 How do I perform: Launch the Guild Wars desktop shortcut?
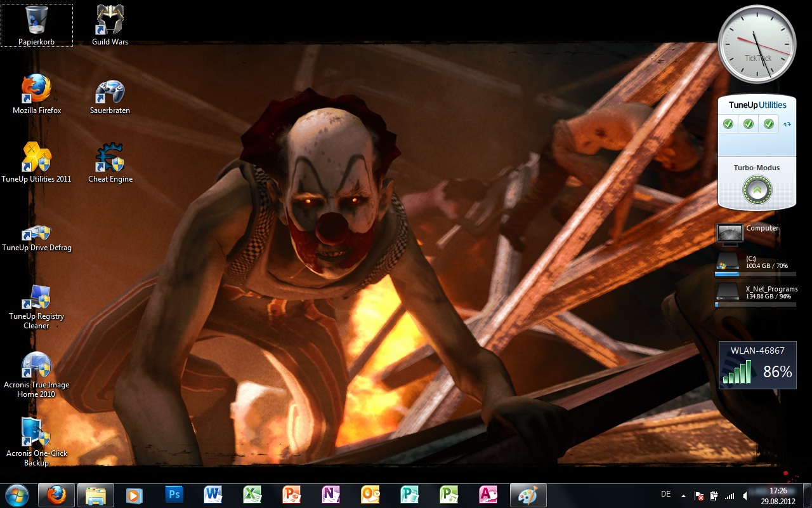(x=110, y=25)
